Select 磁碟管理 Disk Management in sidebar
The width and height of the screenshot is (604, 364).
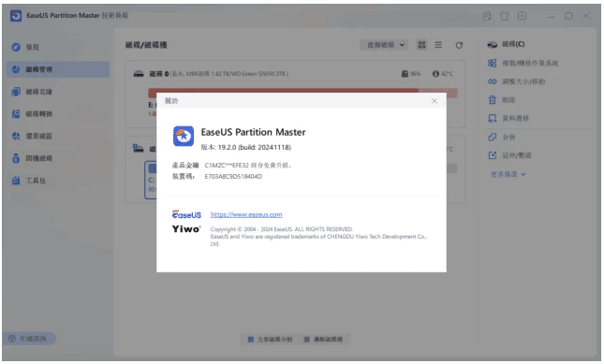58,69
